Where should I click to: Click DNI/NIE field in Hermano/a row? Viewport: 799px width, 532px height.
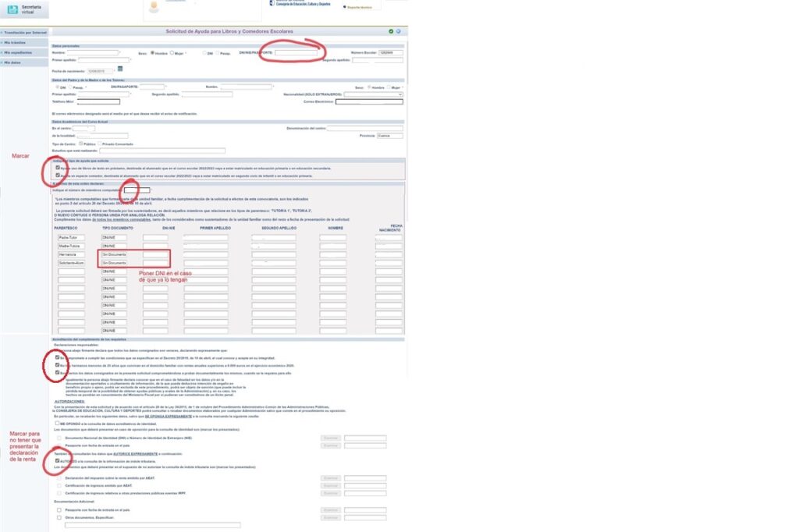155,254
